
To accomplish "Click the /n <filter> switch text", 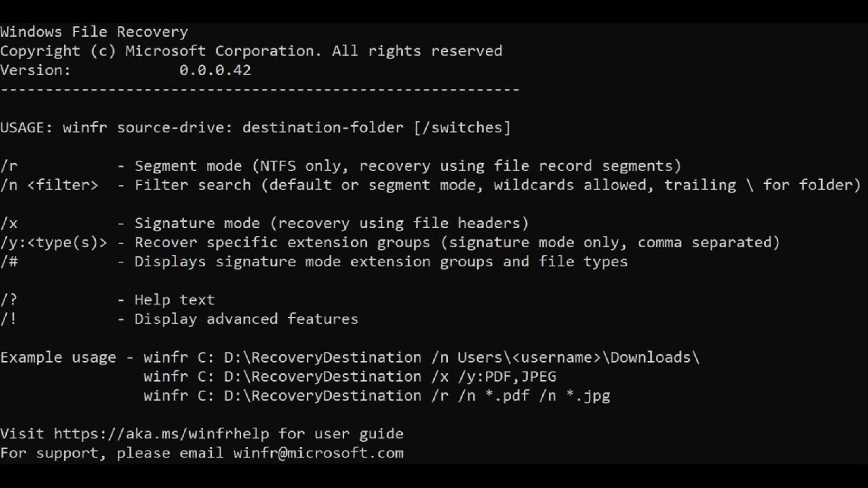I will [49, 185].
